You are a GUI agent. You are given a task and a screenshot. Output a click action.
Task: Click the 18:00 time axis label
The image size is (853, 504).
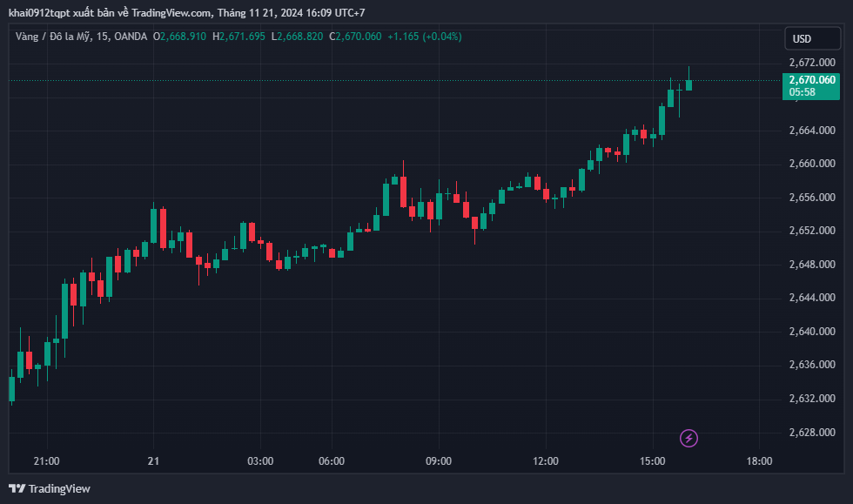coord(759,461)
